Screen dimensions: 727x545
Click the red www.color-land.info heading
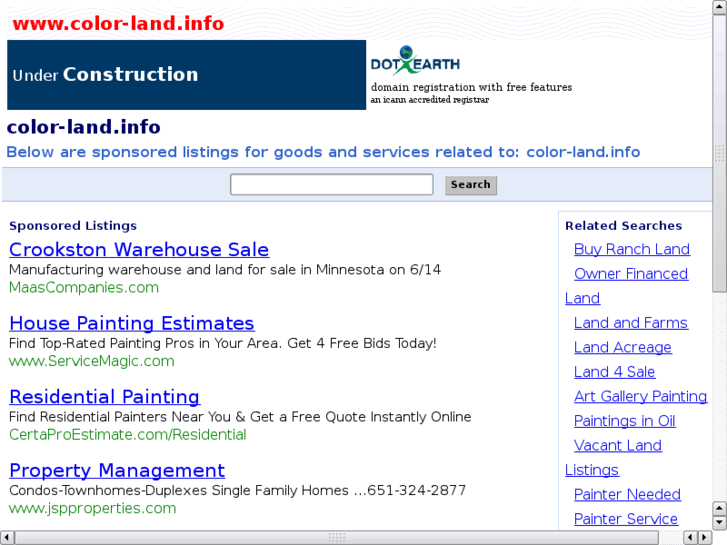[x=118, y=23]
